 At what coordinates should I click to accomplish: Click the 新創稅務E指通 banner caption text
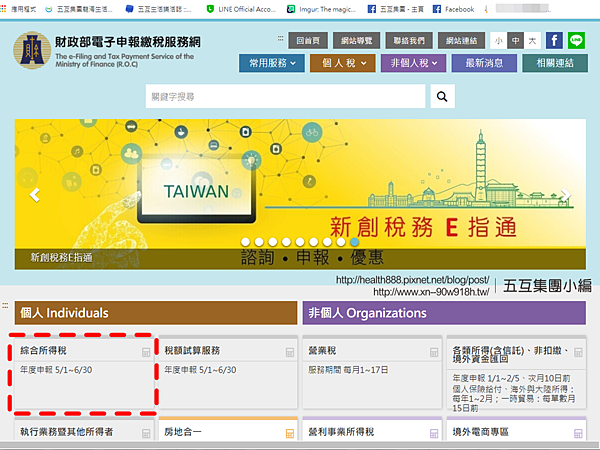pos(62,258)
